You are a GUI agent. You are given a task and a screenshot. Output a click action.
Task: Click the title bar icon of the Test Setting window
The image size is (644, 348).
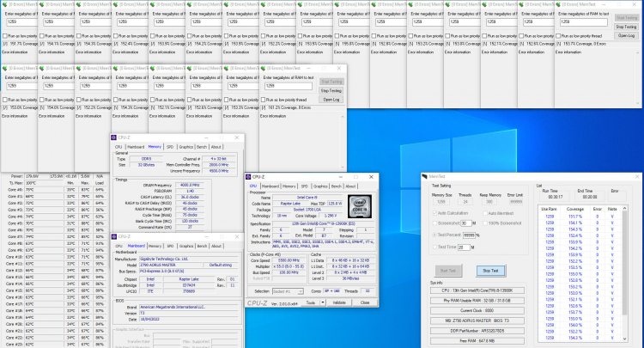click(425, 176)
